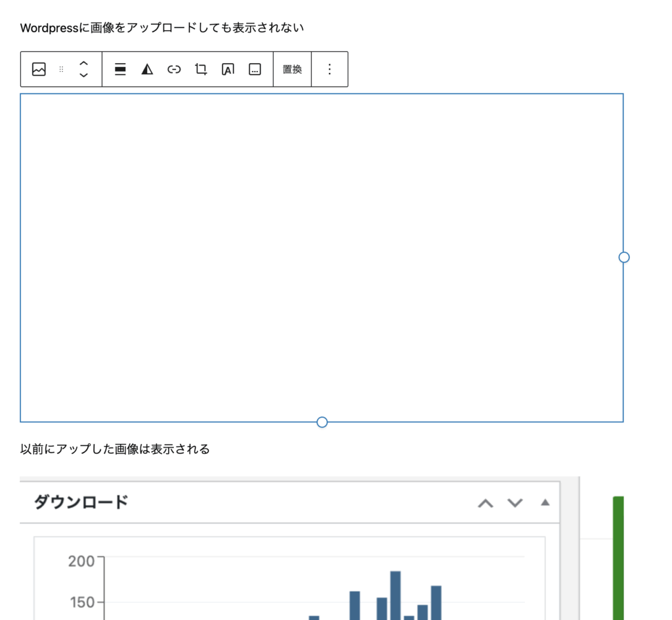The width and height of the screenshot is (672, 620).
Task: Add a caption to the image
Action: (255, 69)
